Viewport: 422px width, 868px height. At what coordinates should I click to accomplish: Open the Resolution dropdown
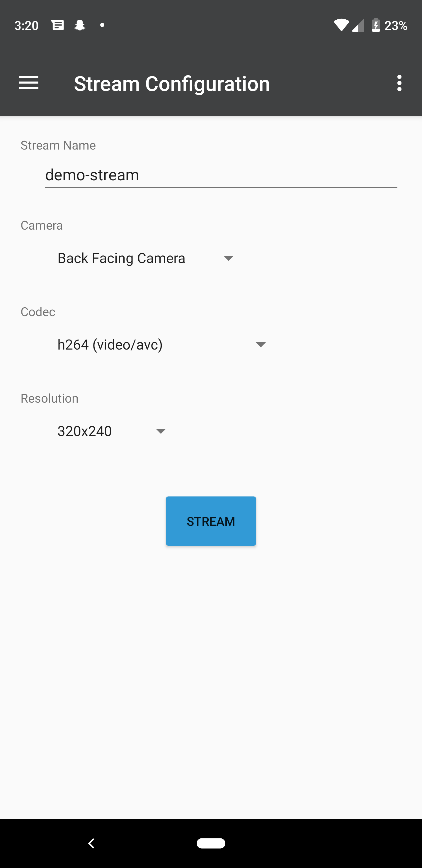click(x=110, y=431)
